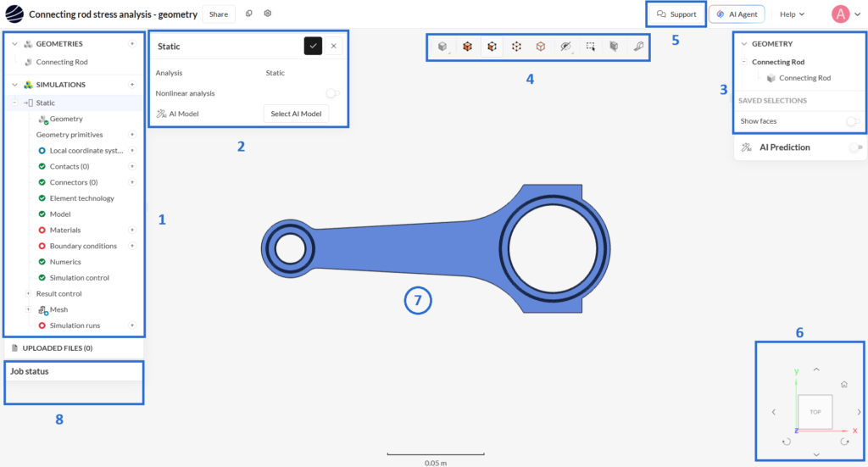Click the TOP face of orientation cube
This screenshot has height=467, width=868.
815,412
